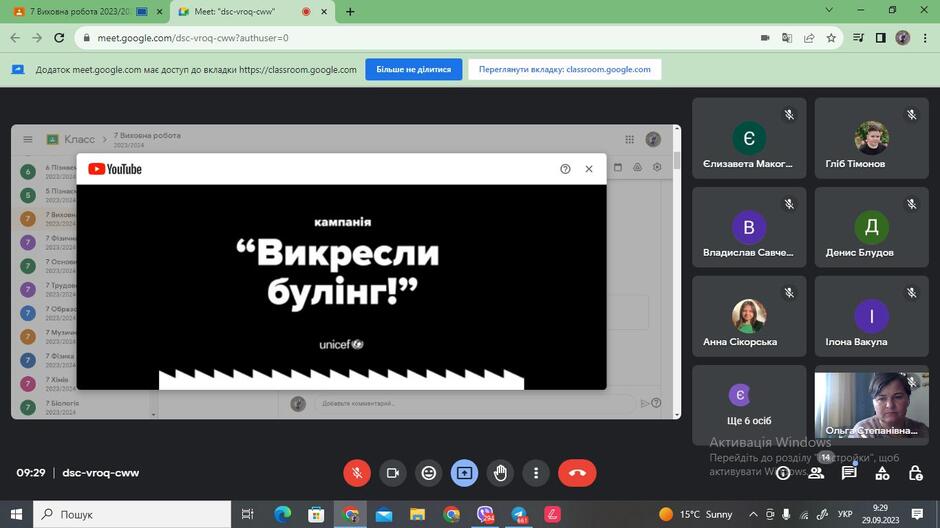This screenshot has width=940, height=528.
Task: Open the tab search chevron
Action: click(829, 10)
